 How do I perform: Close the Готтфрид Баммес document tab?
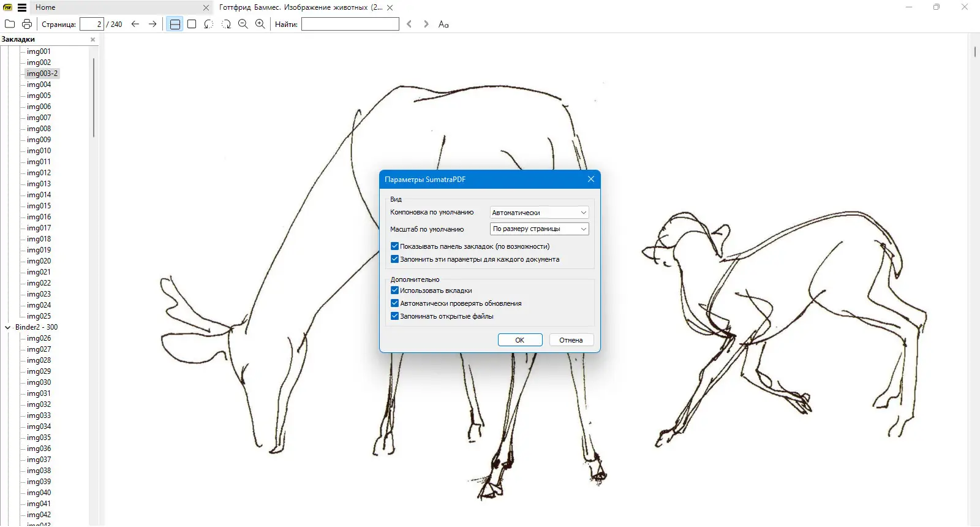pyautogui.click(x=390, y=7)
